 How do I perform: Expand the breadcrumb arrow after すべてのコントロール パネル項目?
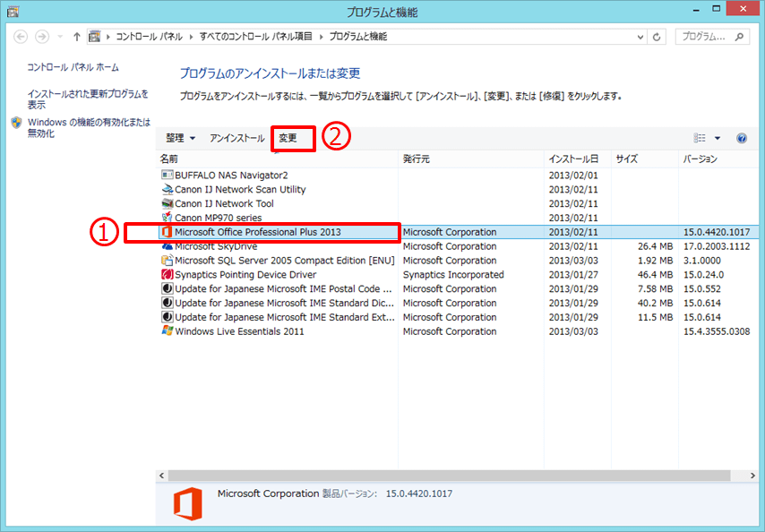click(x=320, y=37)
